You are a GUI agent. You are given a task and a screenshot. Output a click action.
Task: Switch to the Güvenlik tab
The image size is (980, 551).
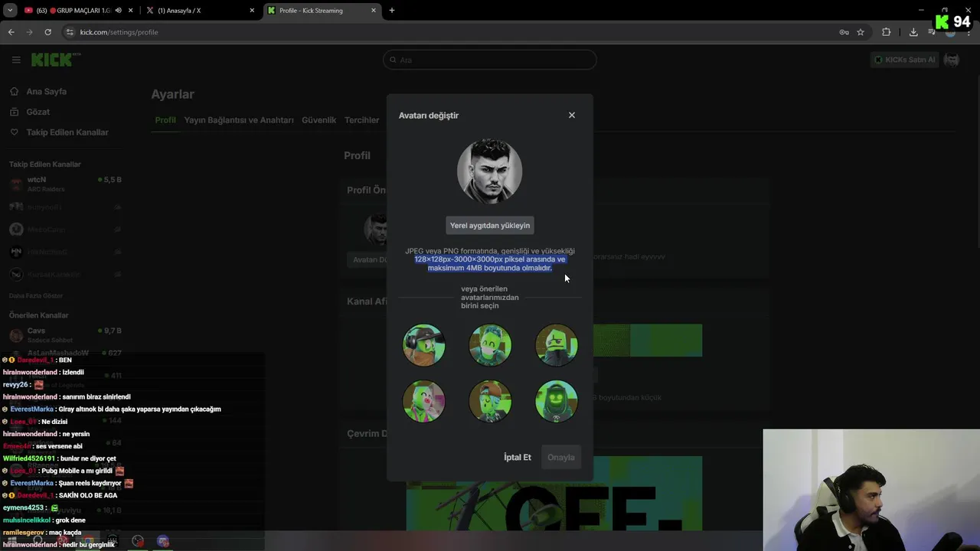tap(319, 120)
